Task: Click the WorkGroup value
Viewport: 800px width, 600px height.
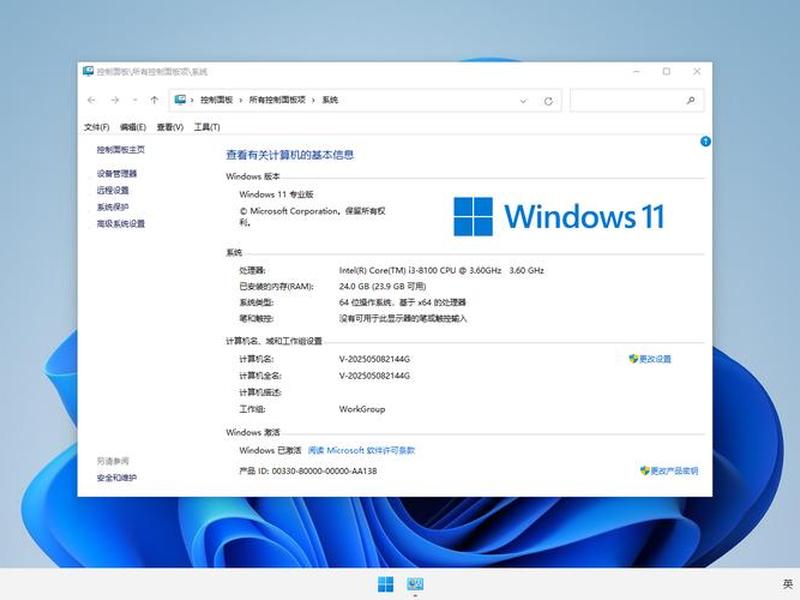Action: [362, 409]
